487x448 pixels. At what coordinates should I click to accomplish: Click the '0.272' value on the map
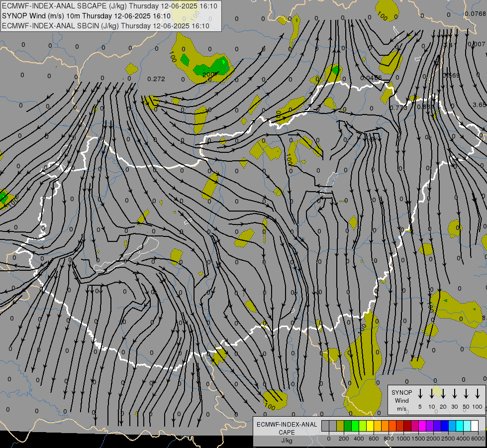(x=156, y=79)
